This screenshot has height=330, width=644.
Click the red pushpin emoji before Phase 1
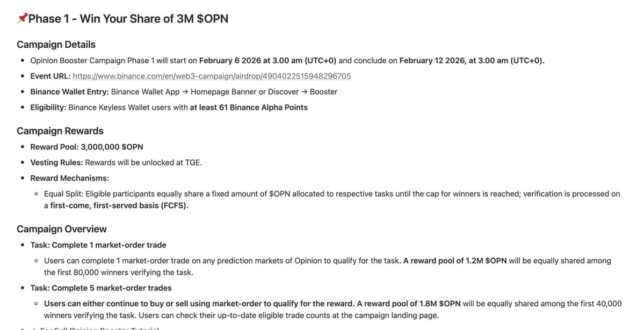coord(22,19)
